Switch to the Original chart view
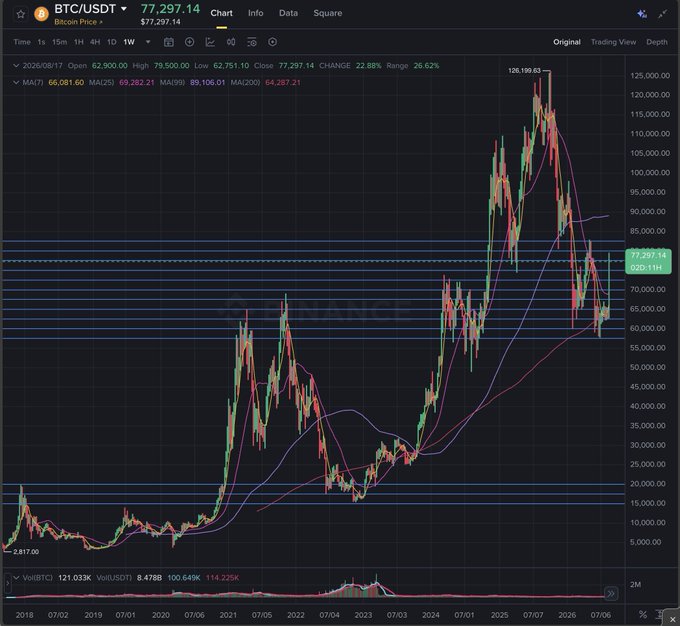The image size is (680, 626). (566, 42)
